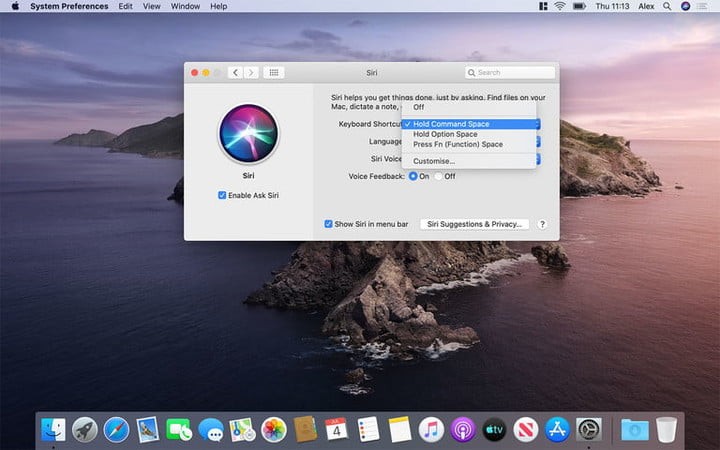Open the Apple TV app in dock
The width and height of the screenshot is (720, 450).
[494, 430]
